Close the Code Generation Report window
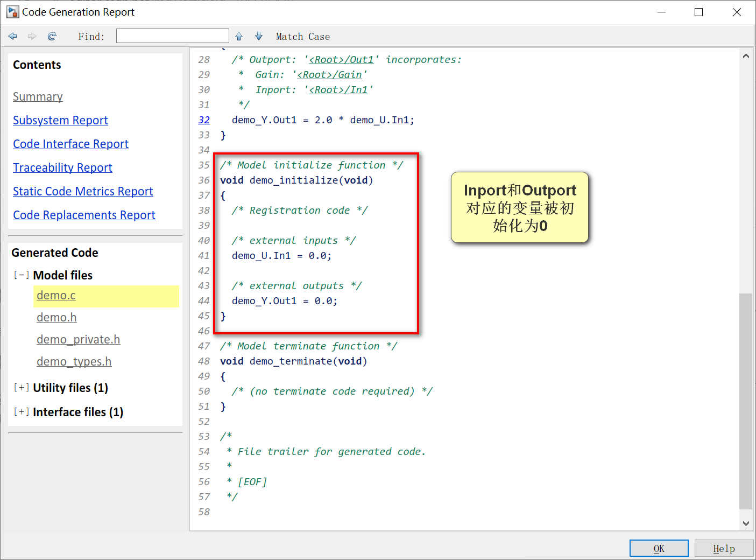The height and width of the screenshot is (560, 756). (737, 12)
